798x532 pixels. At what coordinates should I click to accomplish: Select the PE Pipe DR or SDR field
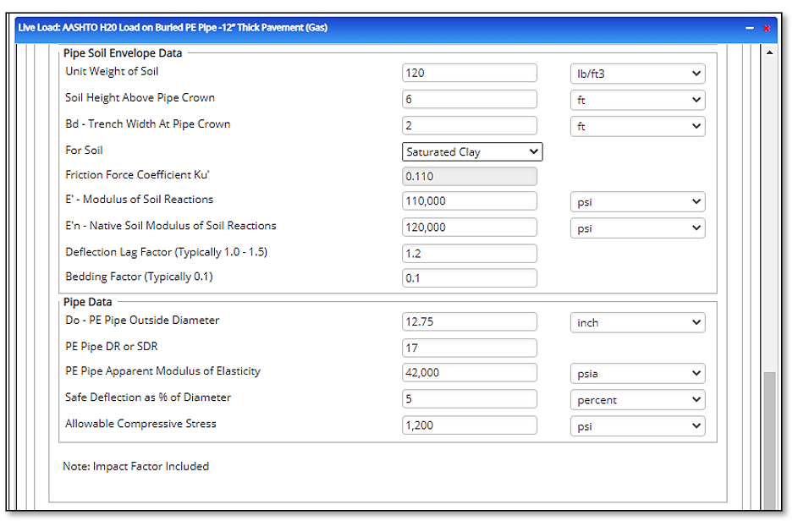coord(469,348)
